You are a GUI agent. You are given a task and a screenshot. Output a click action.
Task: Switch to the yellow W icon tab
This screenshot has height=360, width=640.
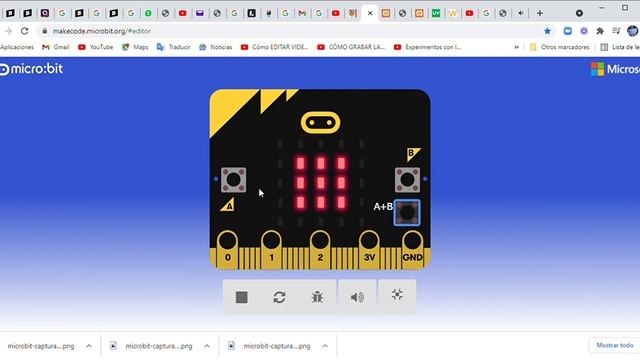[x=453, y=13]
